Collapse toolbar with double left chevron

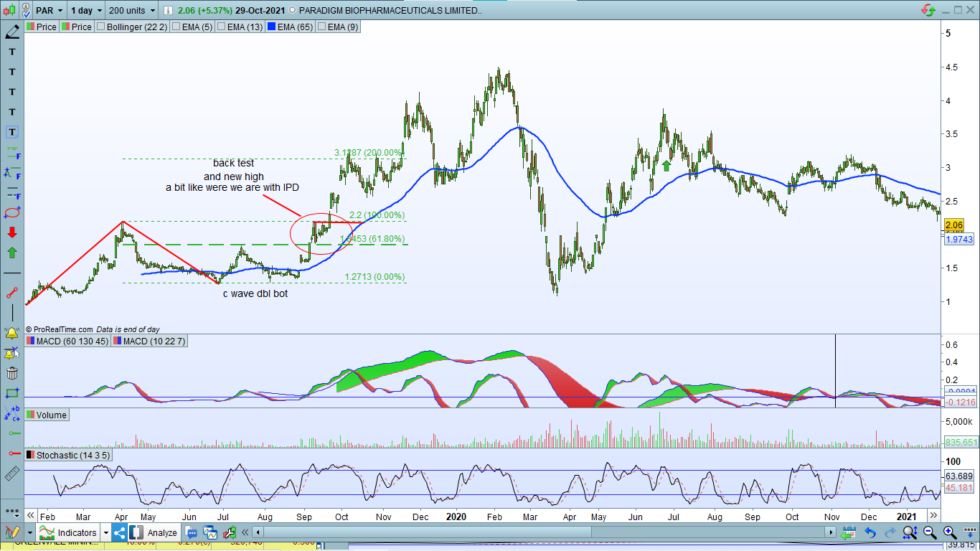[x=245, y=532]
